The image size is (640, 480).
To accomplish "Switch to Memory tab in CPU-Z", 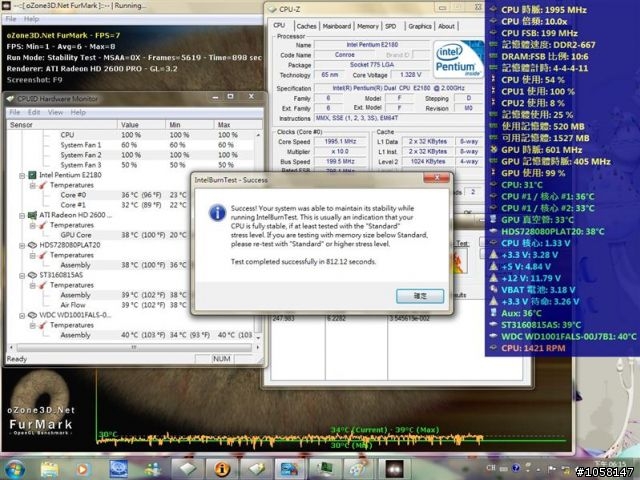I will (x=368, y=26).
